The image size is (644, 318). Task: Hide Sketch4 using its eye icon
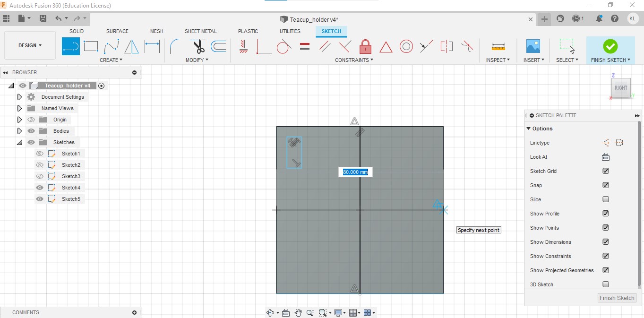point(40,188)
